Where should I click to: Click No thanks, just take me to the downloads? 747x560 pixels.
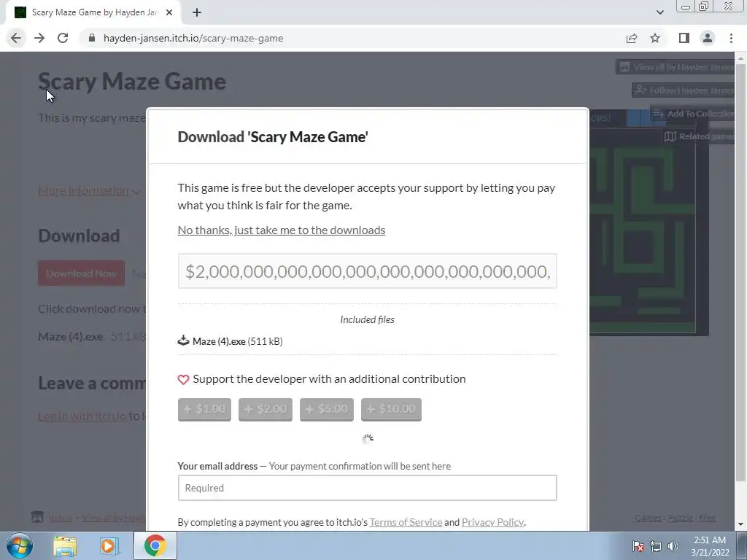click(x=282, y=230)
